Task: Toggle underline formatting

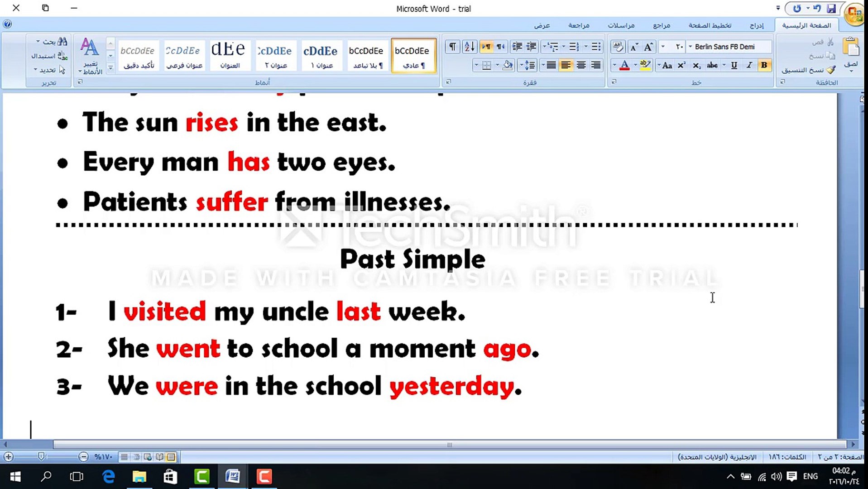Action: click(734, 65)
